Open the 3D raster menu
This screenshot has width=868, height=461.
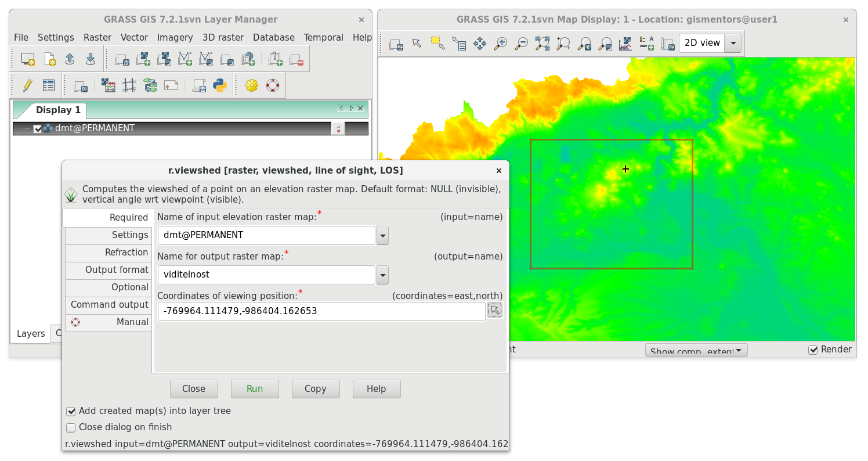pyautogui.click(x=223, y=37)
